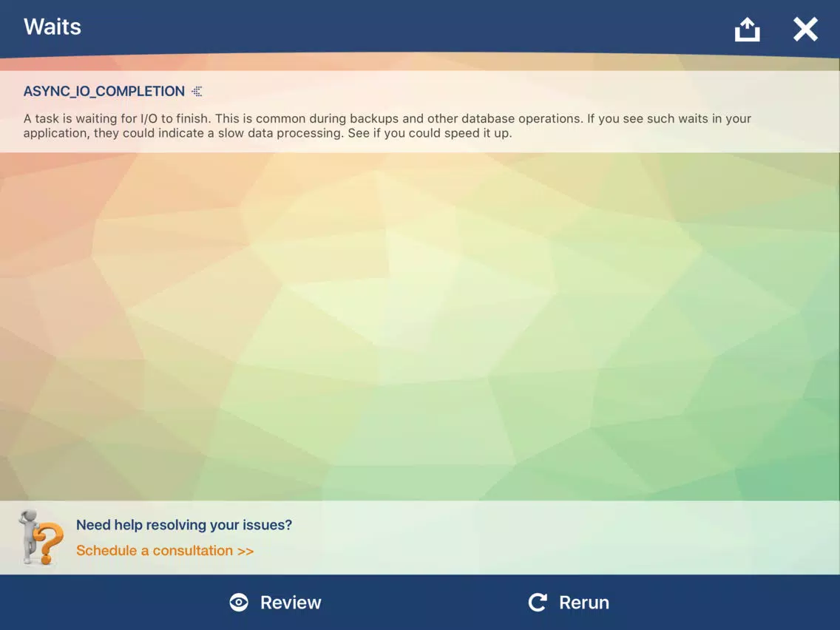Close the Waits panel

pyautogui.click(x=805, y=29)
